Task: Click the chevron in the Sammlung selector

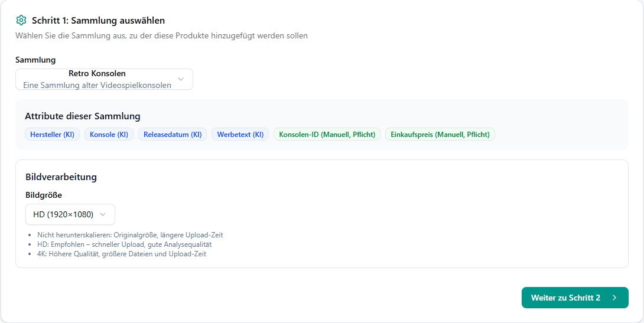Action: [x=181, y=79]
